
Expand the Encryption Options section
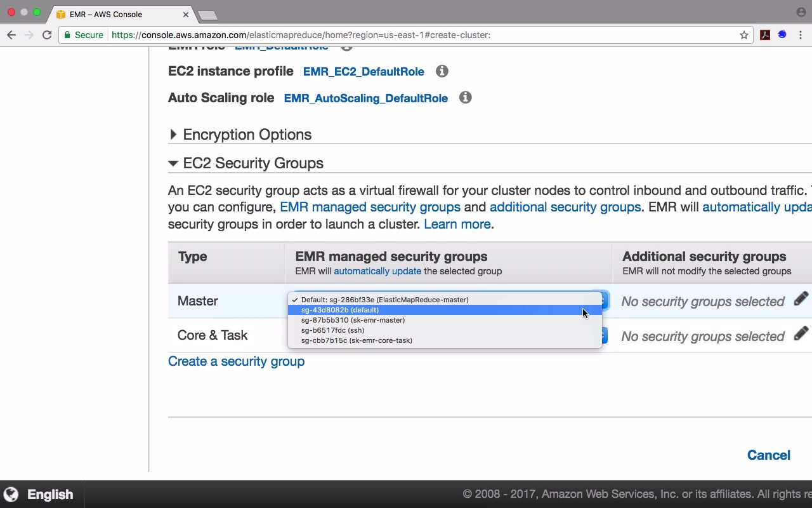173,135
